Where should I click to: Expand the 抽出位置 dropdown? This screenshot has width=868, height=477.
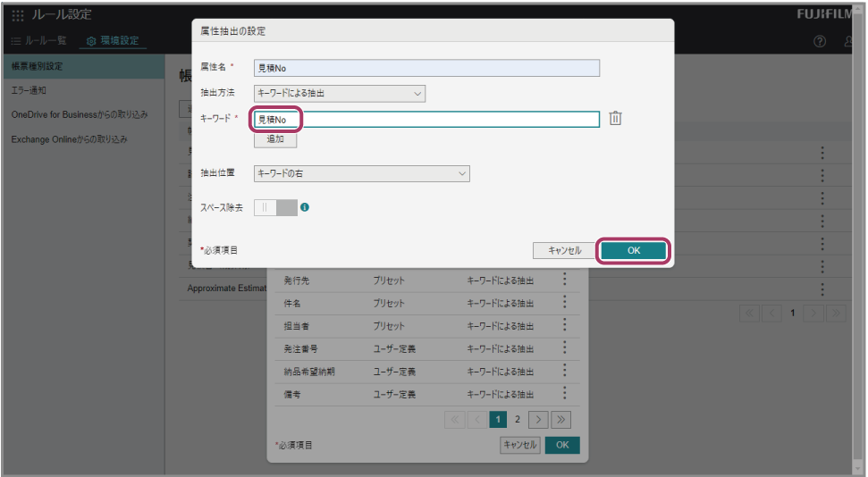pos(361,174)
